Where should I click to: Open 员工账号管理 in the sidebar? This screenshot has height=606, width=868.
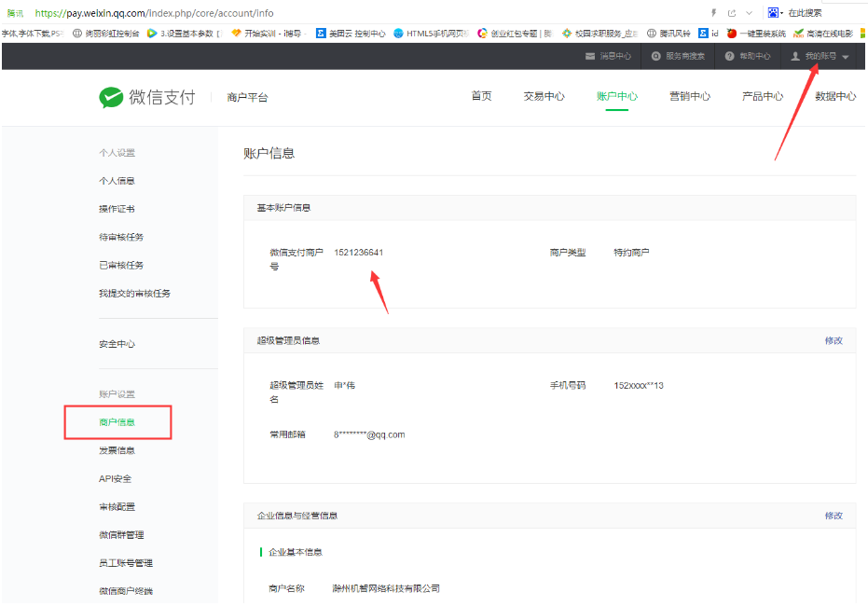point(126,563)
